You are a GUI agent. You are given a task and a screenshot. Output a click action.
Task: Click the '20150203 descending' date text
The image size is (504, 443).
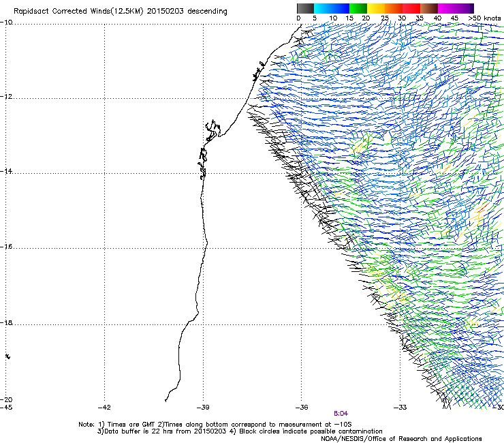click(187, 12)
